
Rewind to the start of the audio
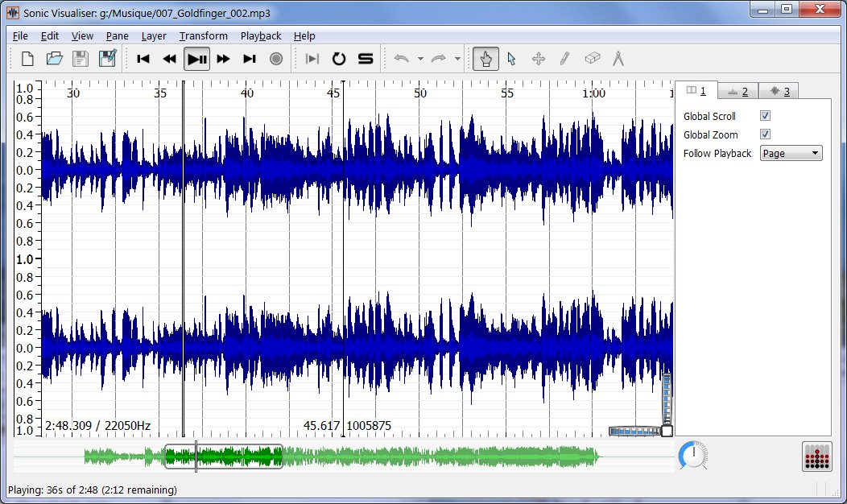(143, 59)
